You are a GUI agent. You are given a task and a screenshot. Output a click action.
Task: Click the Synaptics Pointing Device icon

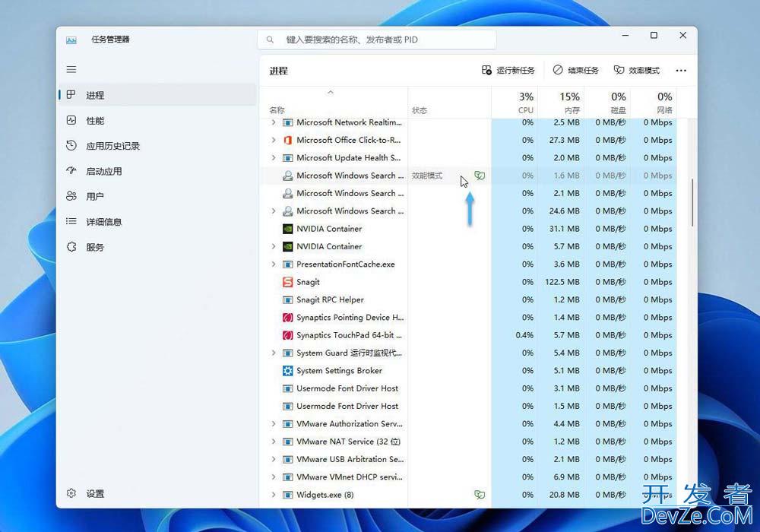[x=287, y=318]
